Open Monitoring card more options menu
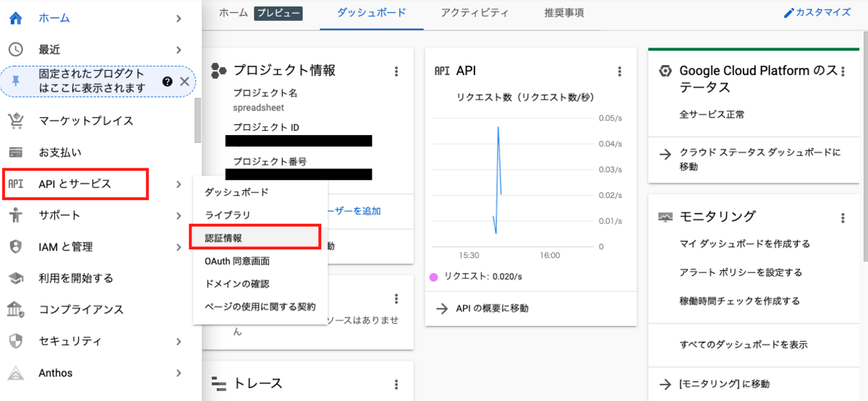The image size is (868, 401). 843,217
